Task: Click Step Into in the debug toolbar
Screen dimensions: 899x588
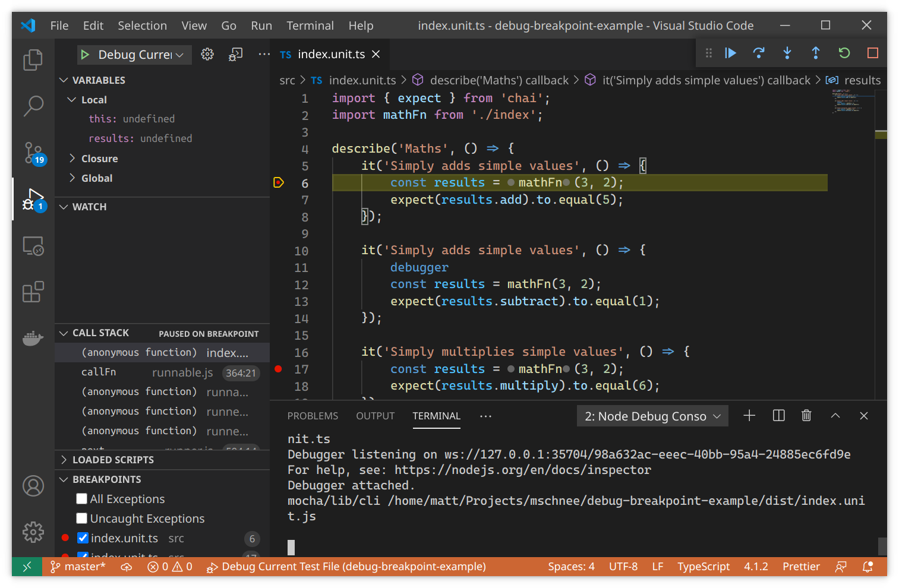Action: (787, 53)
